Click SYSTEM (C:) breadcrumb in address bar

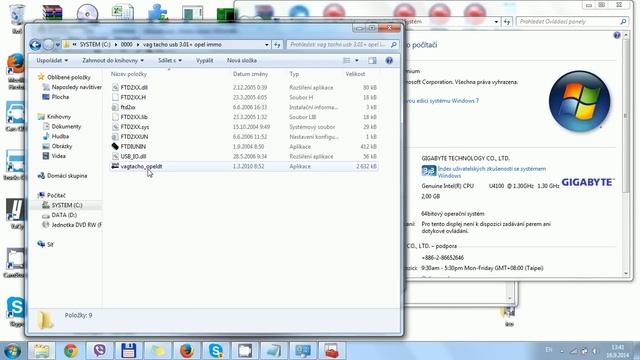(95, 44)
